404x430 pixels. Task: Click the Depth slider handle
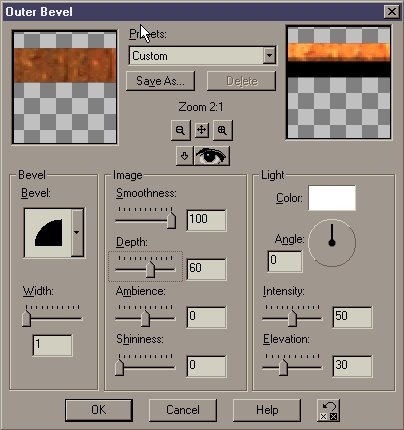tap(150, 269)
